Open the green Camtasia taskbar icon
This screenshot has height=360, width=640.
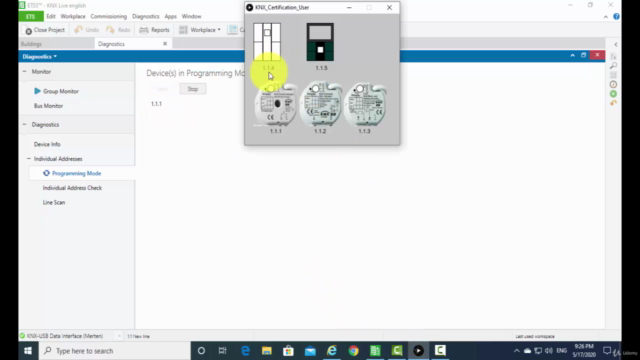pyautogui.click(x=397, y=351)
